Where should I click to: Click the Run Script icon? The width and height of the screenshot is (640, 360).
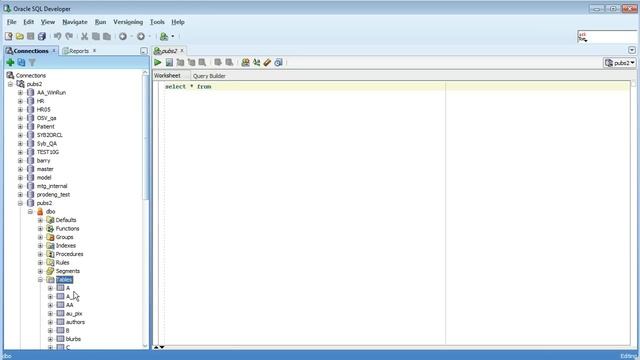coord(169,62)
